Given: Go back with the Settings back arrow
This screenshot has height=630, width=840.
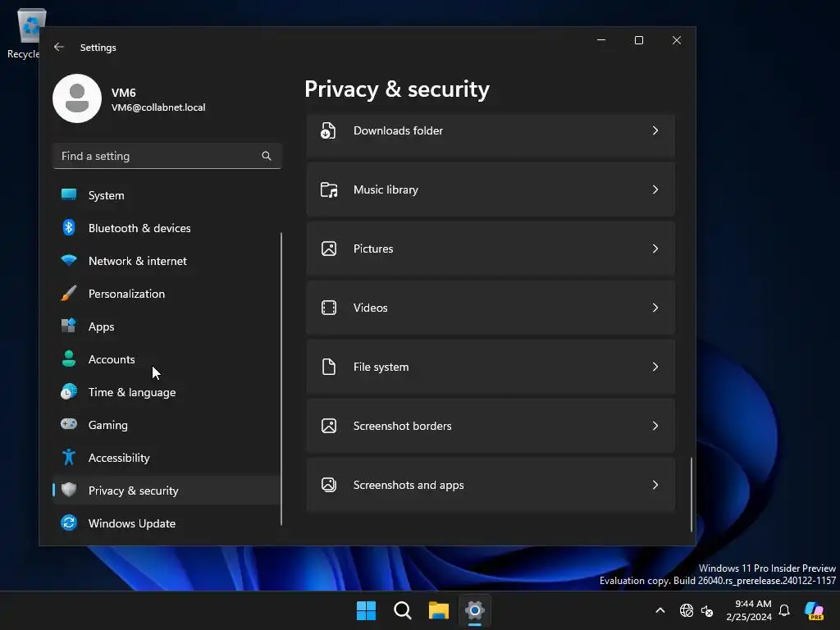Looking at the screenshot, I should click(x=59, y=47).
